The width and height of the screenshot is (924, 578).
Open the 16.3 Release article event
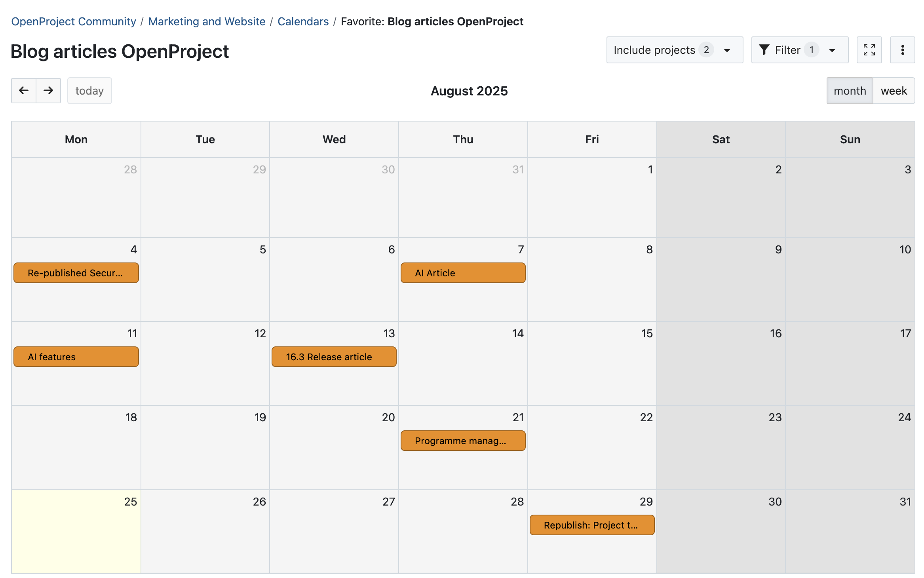pyautogui.click(x=333, y=357)
